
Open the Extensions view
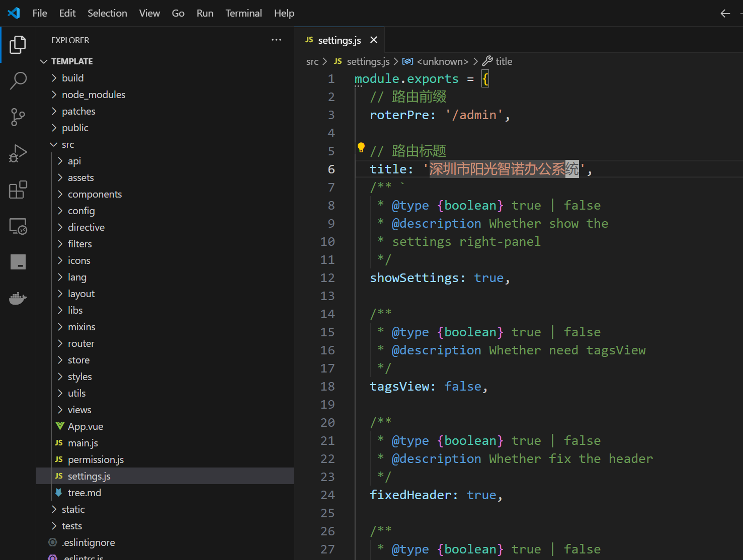point(18,190)
